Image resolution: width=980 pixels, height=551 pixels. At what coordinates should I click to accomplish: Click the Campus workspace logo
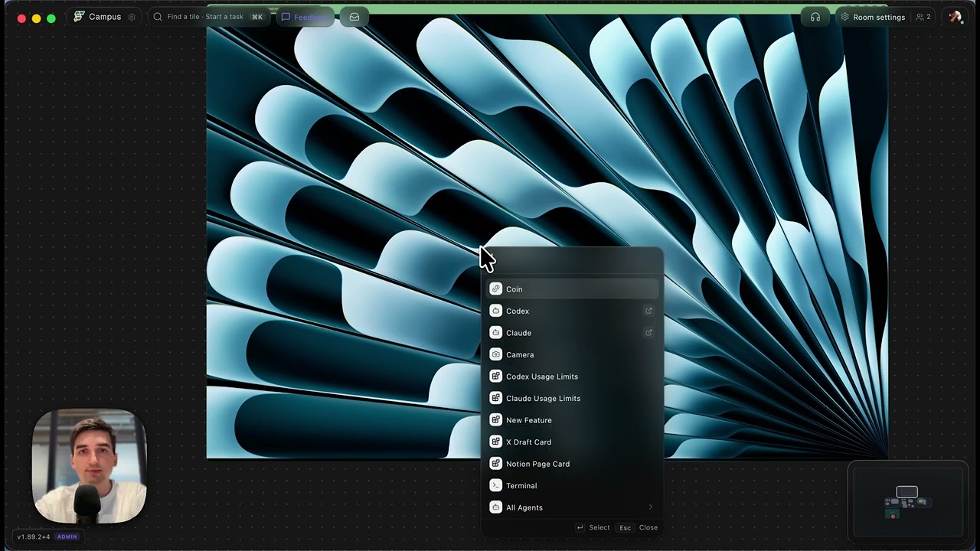coord(79,17)
